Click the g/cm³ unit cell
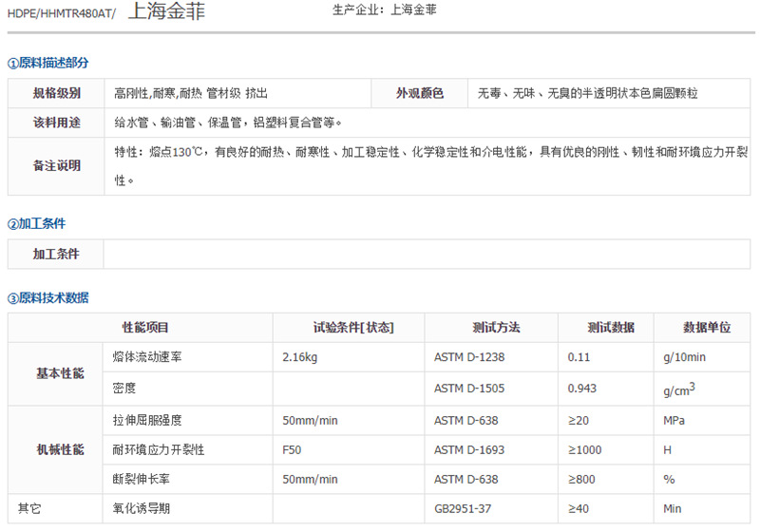Viewport: 760px width, 532px height. (x=702, y=389)
